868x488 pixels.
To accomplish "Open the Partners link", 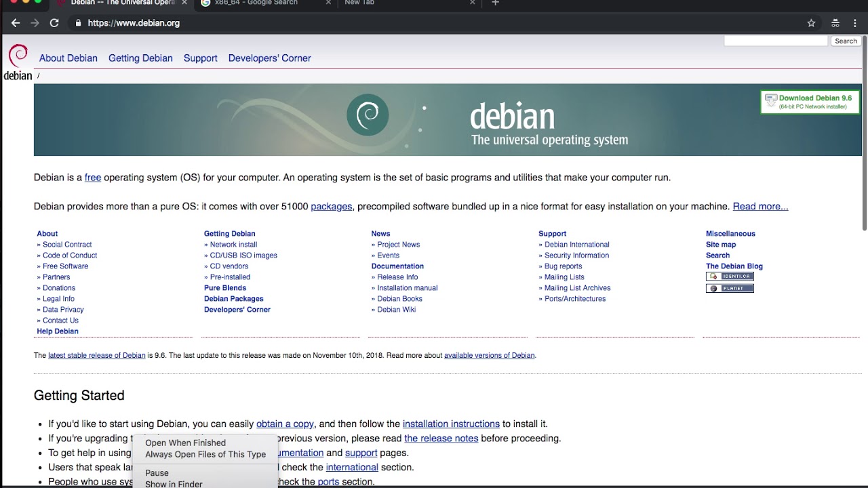I will pyautogui.click(x=56, y=277).
